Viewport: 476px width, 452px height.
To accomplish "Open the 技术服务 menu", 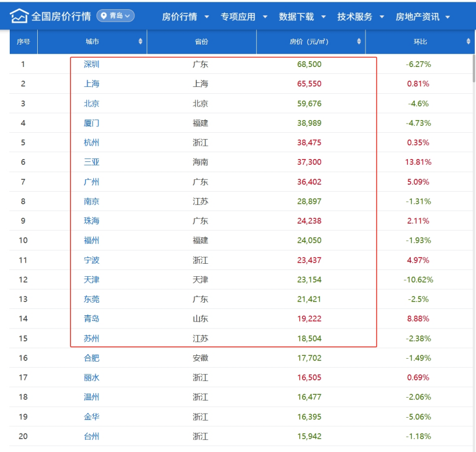I will pos(355,17).
